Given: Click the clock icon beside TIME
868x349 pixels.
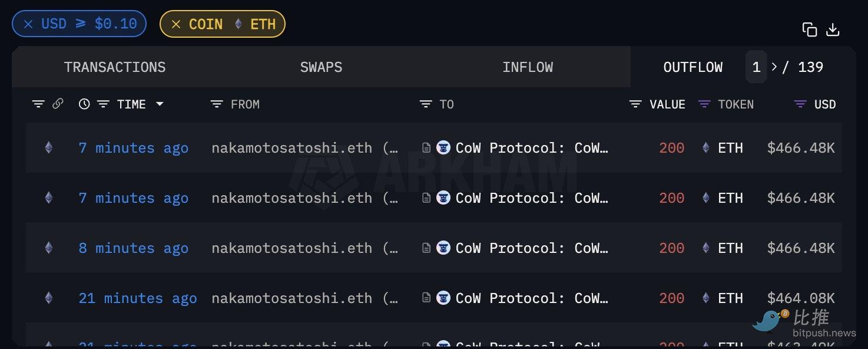Looking at the screenshot, I should (84, 104).
